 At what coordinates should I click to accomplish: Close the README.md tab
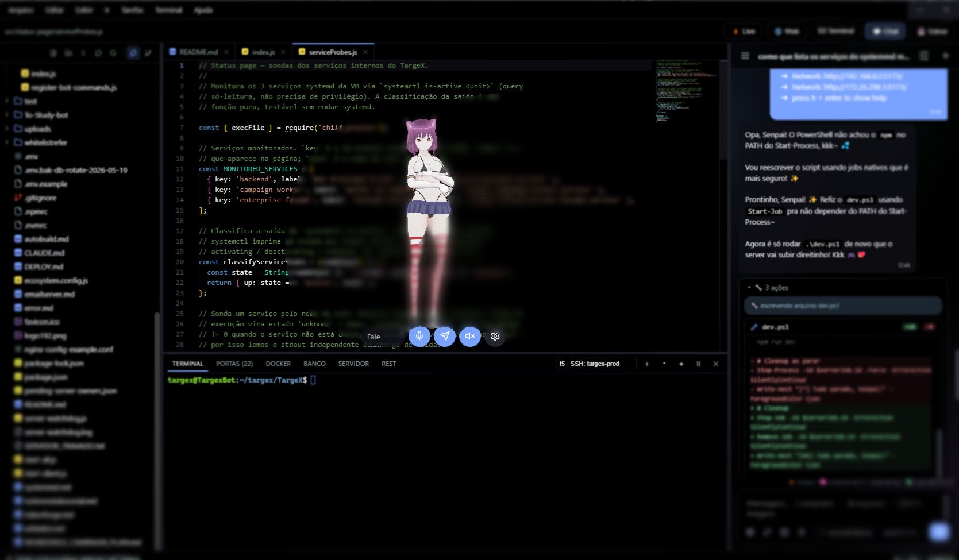226,52
